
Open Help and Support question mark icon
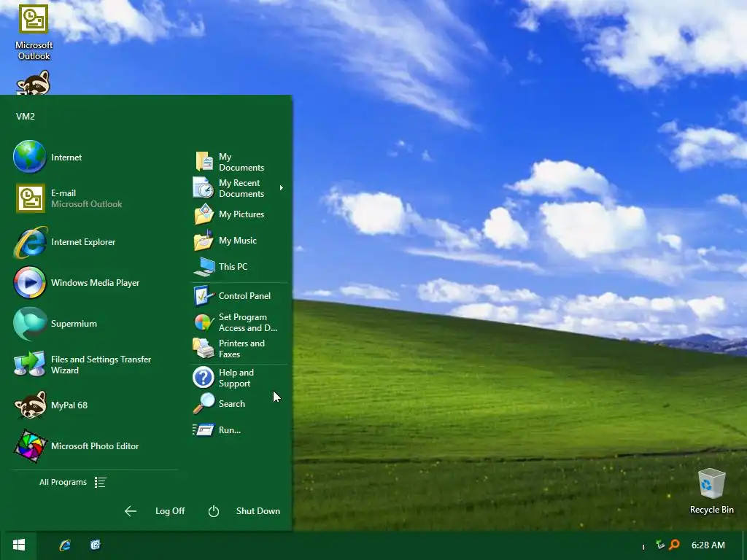coord(204,378)
